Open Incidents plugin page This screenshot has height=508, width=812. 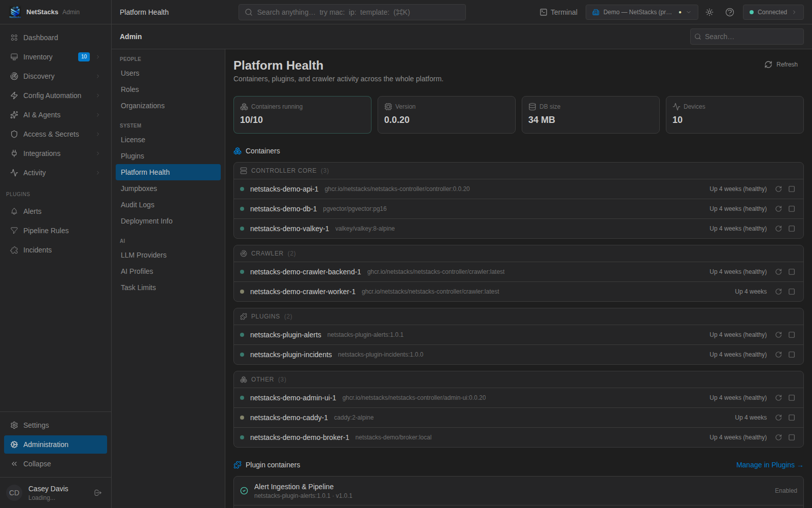pyautogui.click(x=55, y=250)
